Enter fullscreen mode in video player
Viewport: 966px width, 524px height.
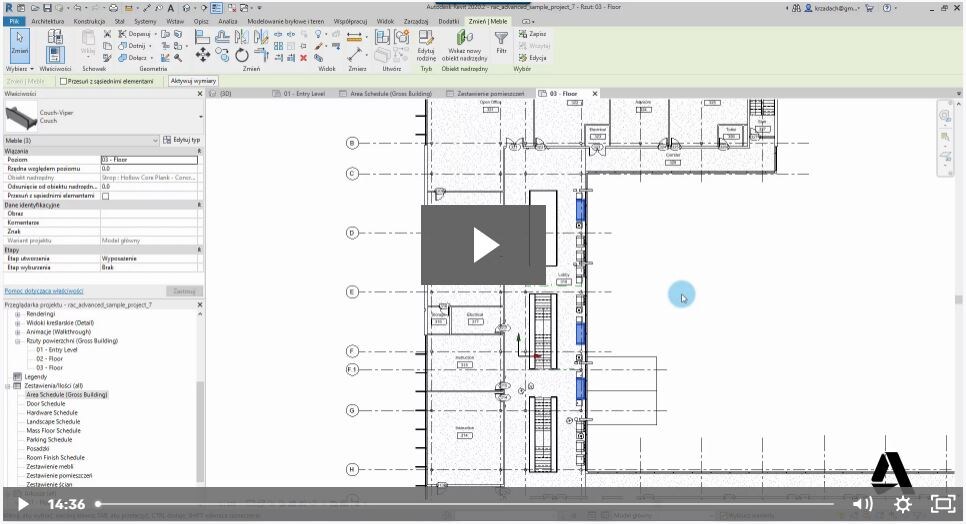[x=942, y=504]
